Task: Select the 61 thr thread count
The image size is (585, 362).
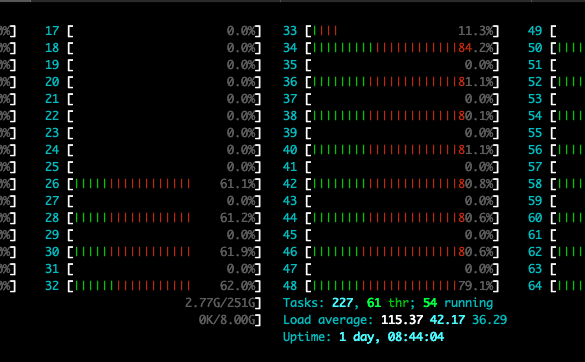Action: pyautogui.click(x=387, y=303)
